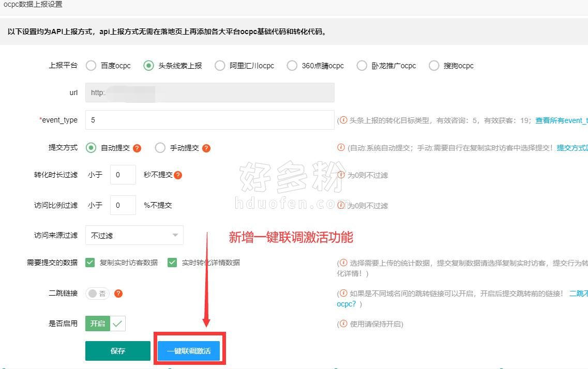Choose 360点睛ocpc platform

292,66
